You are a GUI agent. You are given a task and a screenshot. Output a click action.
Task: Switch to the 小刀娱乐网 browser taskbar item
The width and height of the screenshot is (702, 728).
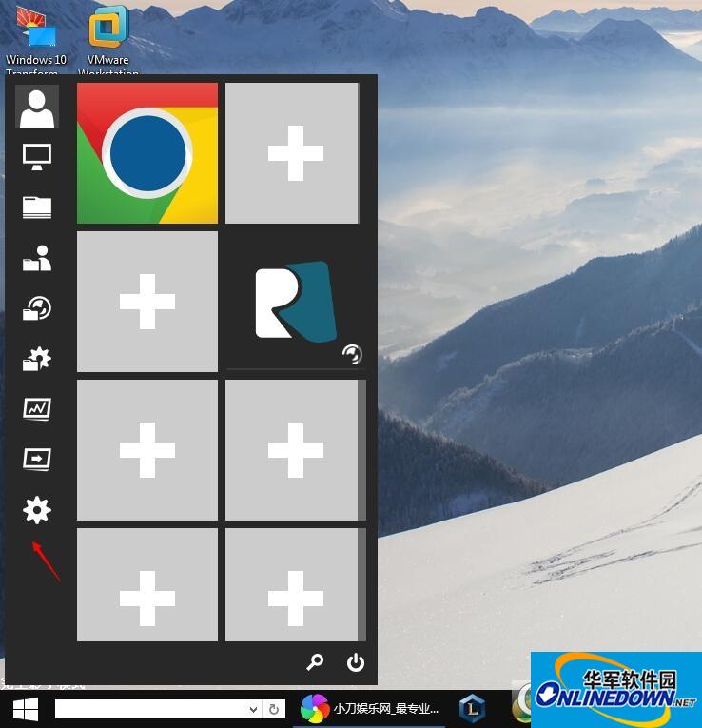point(369,709)
